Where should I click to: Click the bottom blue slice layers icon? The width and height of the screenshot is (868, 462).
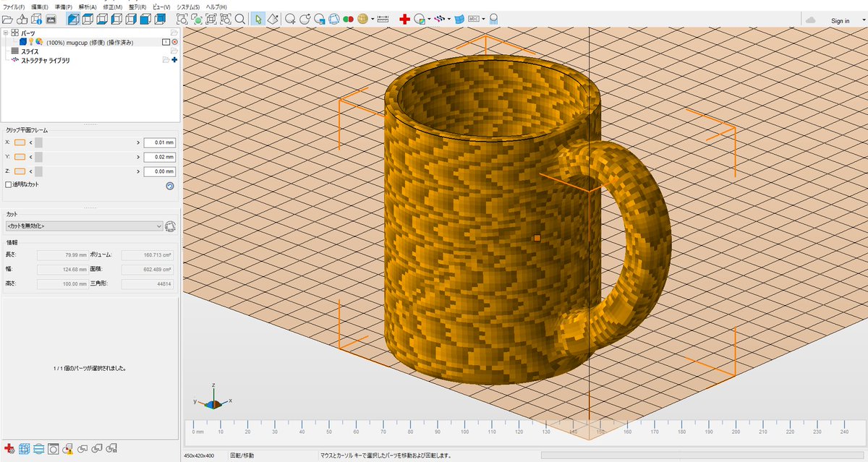[38, 449]
